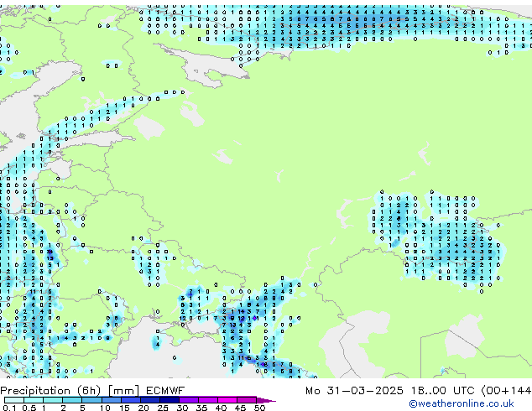Select the 35–40 mm legend swatch
The width and height of the screenshot is (532, 411).
[x=208, y=400]
